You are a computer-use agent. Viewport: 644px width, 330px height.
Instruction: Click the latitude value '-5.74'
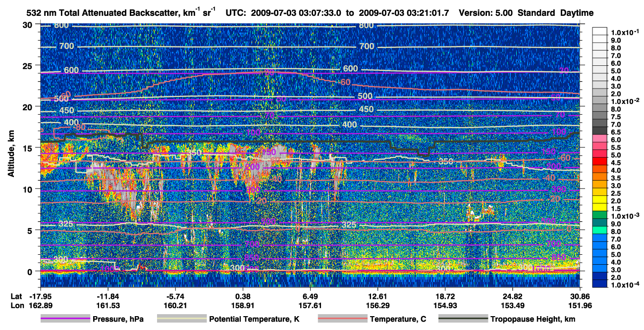[x=175, y=296]
